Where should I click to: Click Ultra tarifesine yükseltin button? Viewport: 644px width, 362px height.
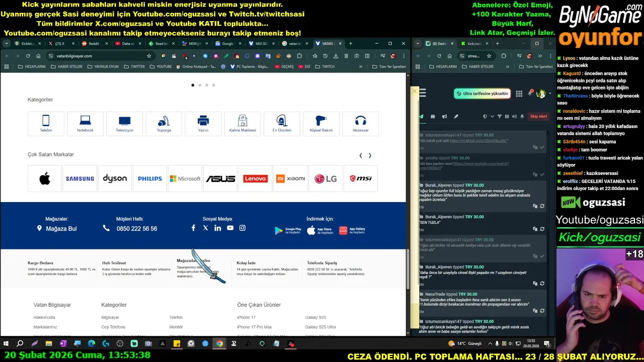(482, 94)
